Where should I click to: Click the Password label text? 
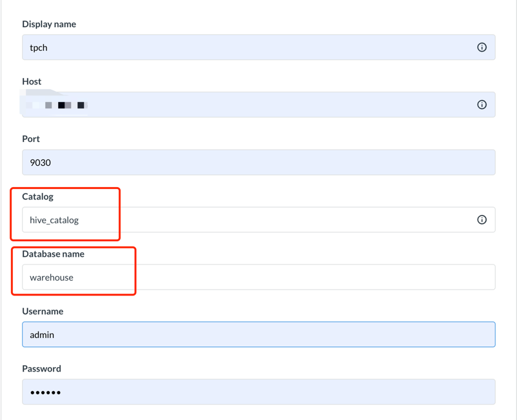tap(41, 368)
